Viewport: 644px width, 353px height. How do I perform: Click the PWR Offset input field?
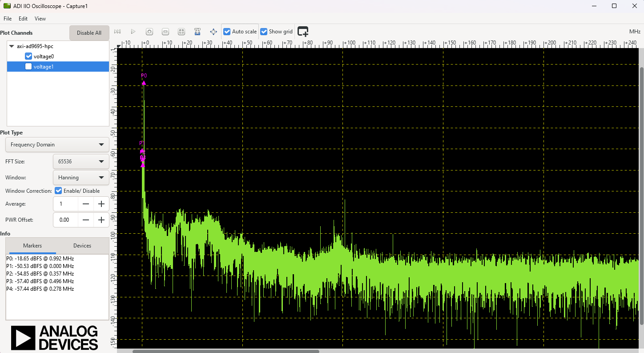65,220
